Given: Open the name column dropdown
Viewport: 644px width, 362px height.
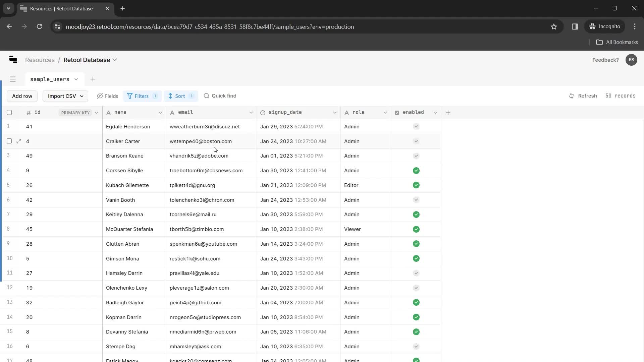Looking at the screenshot, I should 160,113.
